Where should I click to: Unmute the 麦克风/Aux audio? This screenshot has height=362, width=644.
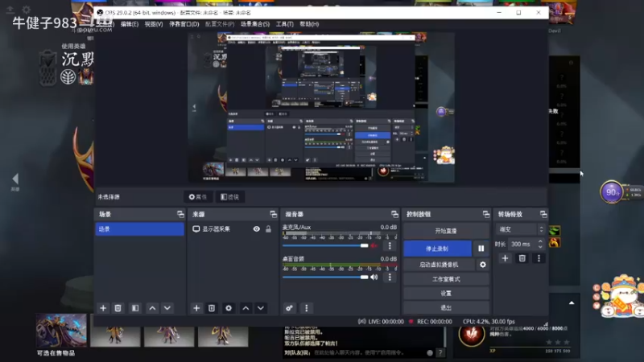tap(374, 245)
